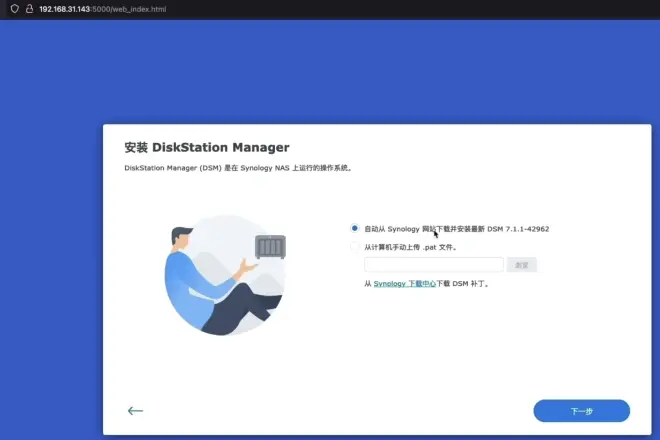660x440 pixels.
Task: Click the 下一步 button
Action: coord(582,411)
